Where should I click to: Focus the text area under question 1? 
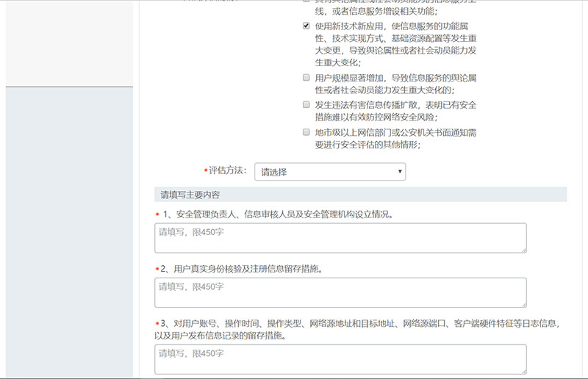[340, 238]
